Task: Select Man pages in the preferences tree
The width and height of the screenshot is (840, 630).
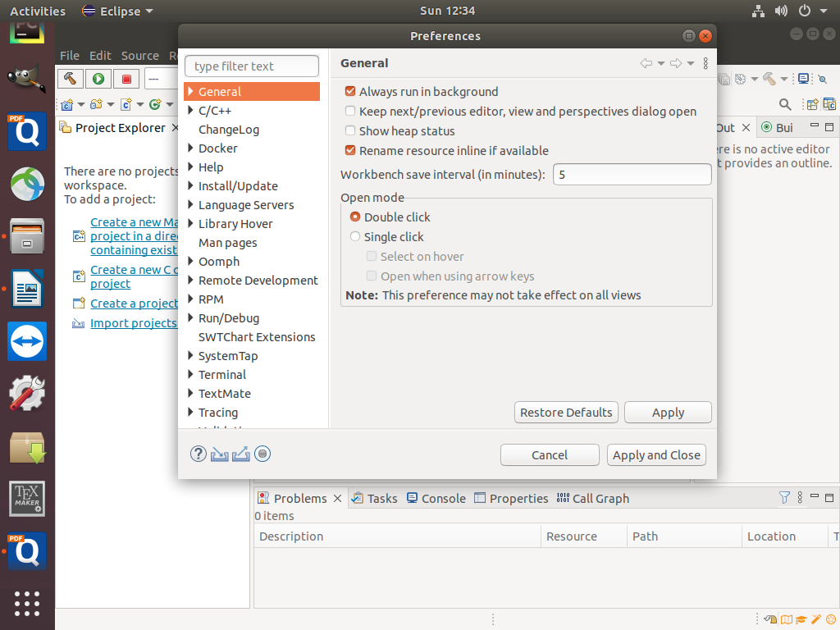Action: (x=228, y=243)
